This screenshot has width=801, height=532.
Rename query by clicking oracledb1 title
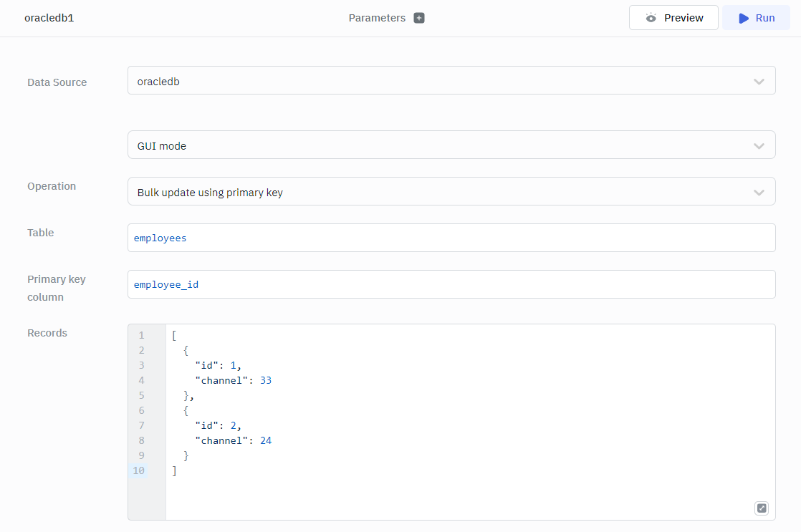click(49, 18)
